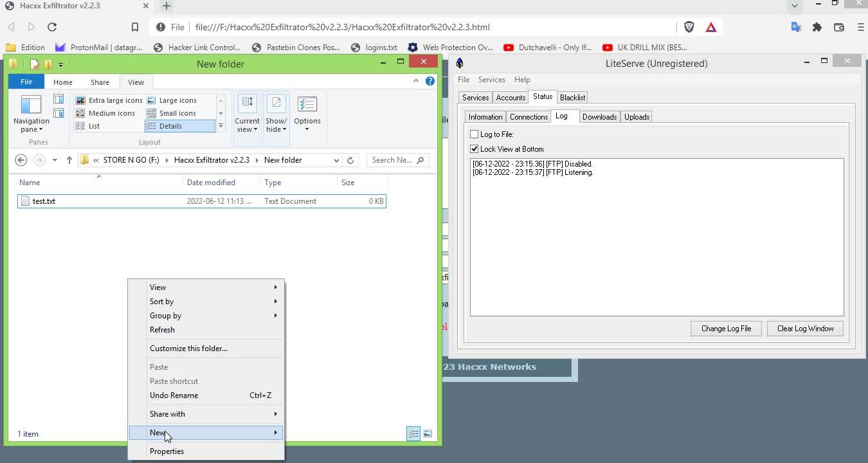Open the browser extensions puzzle icon
This screenshot has height=463, width=868.
[x=817, y=27]
